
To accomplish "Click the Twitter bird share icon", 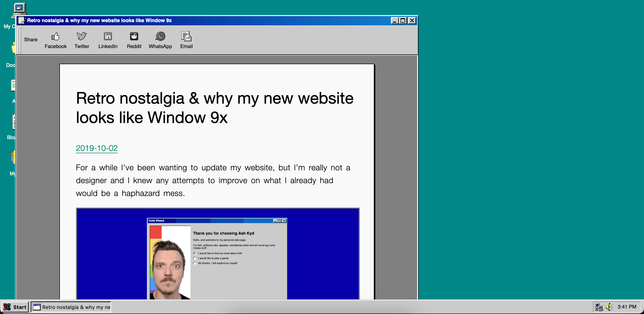I will tap(82, 37).
